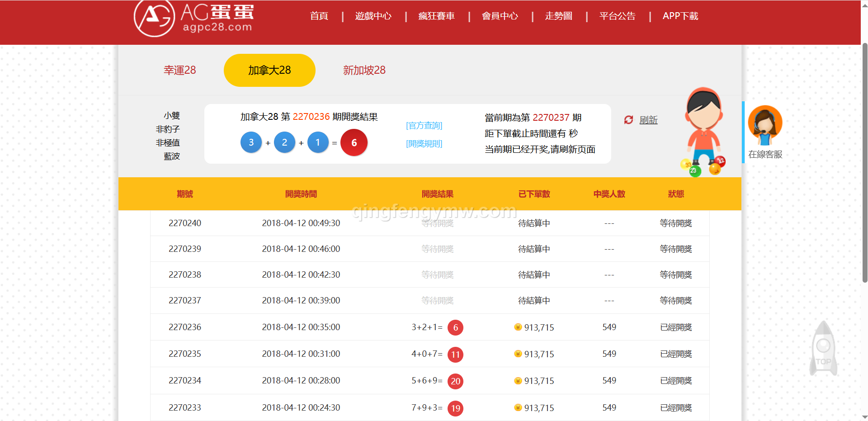
Task: Open the online customer service avatar
Action: click(765, 123)
